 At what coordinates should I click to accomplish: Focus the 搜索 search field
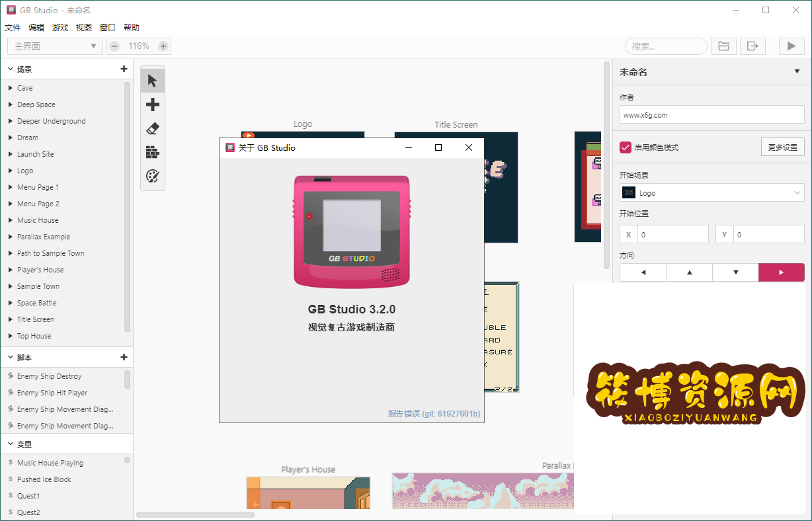pos(666,46)
